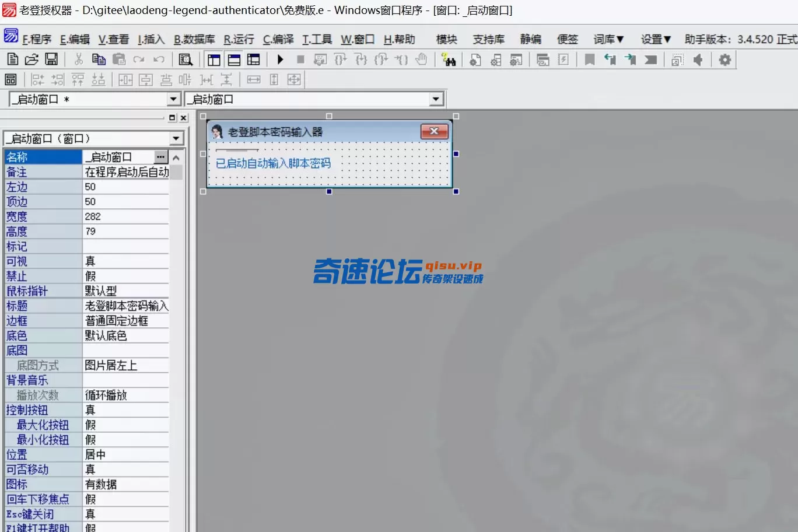The image size is (798, 532).
Task: Select the 标题 property row
Action: tap(86, 306)
